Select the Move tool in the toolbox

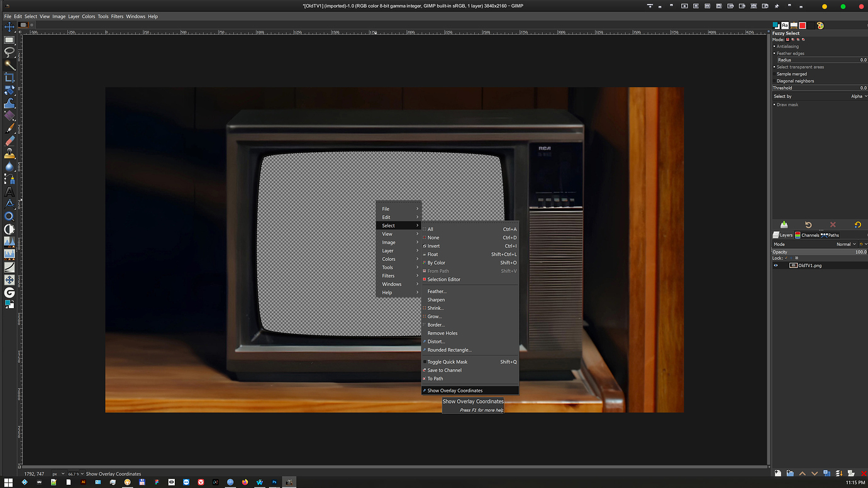click(9, 27)
